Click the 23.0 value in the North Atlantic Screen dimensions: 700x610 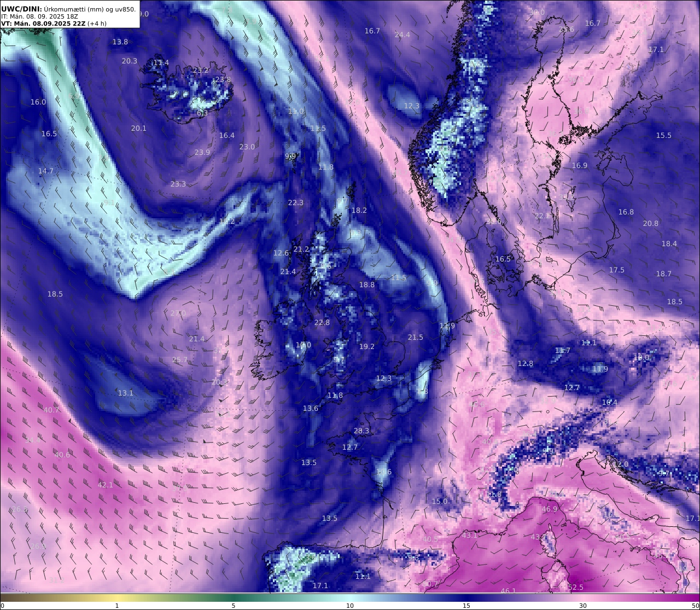pos(247,147)
